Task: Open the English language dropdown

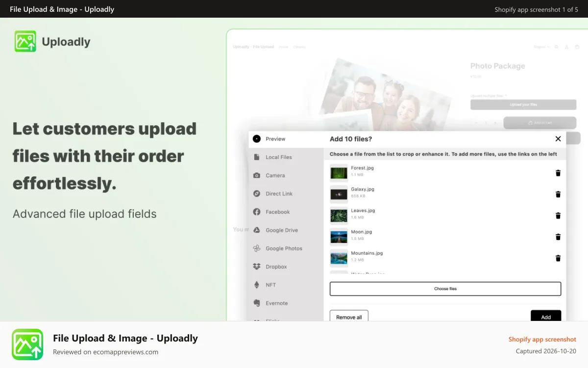Action: pos(541,47)
